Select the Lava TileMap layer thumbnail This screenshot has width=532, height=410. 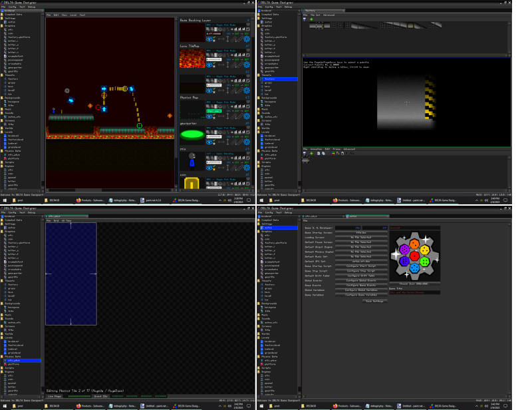pyautogui.click(x=192, y=59)
